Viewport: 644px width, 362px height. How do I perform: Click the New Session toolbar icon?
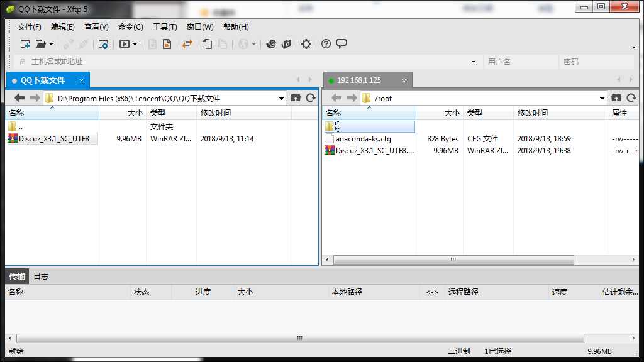[25, 44]
